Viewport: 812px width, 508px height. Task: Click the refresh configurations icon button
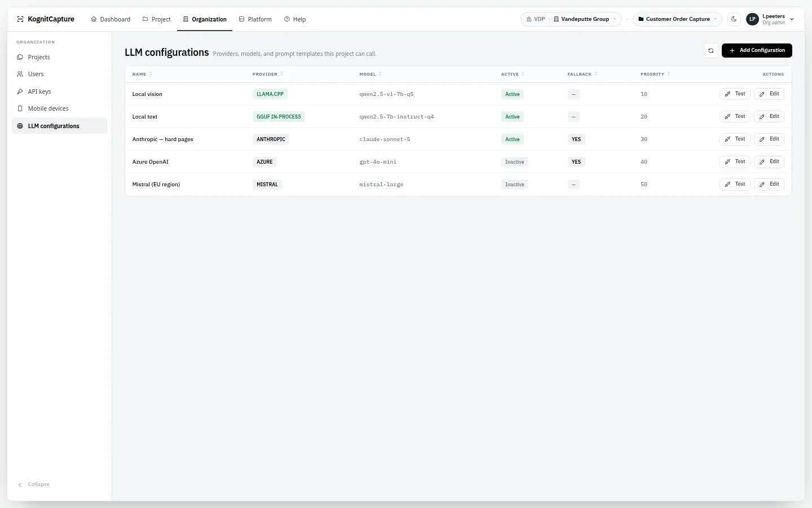point(710,50)
